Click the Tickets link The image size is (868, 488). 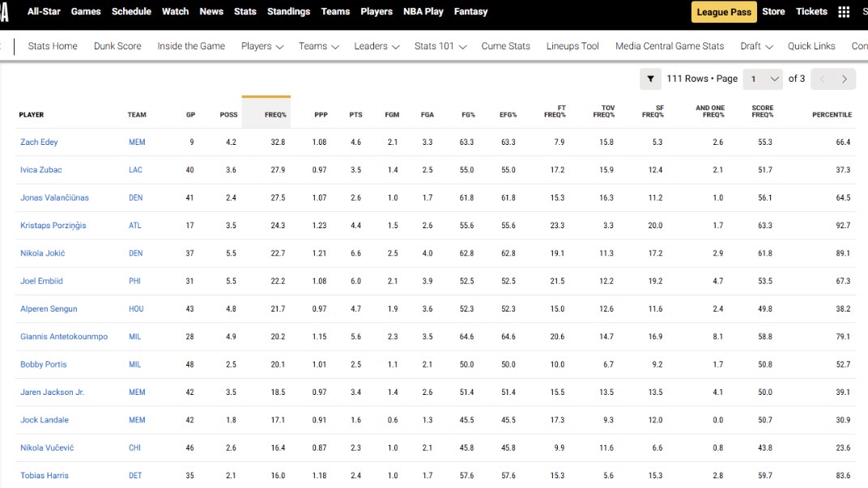[811, 11]
